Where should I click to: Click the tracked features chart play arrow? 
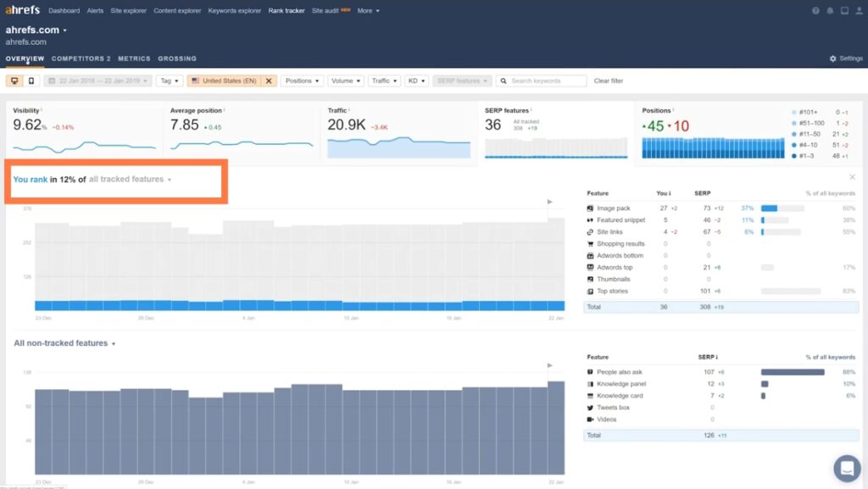(549, 202)
